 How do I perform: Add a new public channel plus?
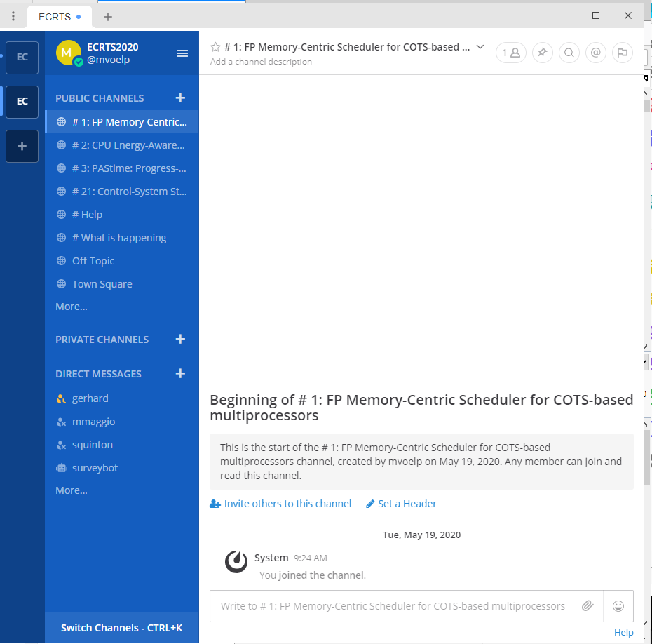click(180, 98)
